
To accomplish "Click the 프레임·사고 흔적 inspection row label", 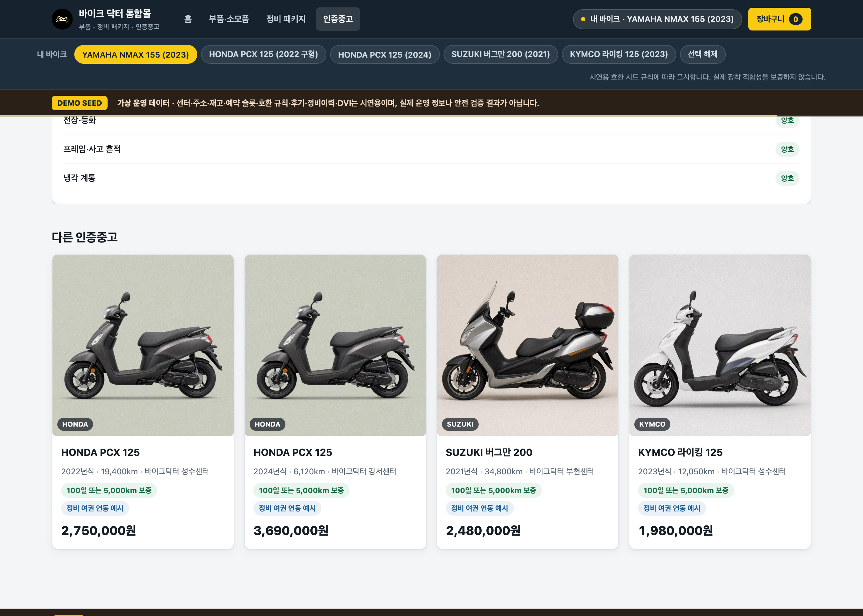I will [x=92, y=149].
